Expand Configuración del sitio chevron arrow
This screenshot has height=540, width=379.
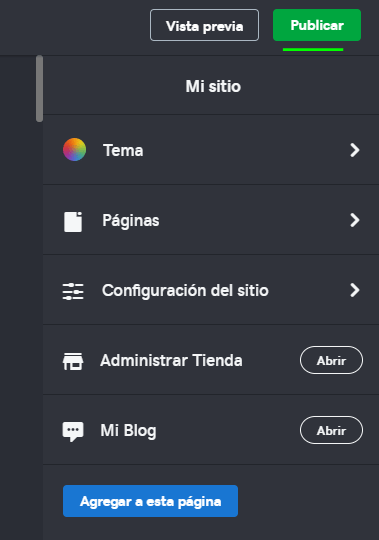(355, 290)
